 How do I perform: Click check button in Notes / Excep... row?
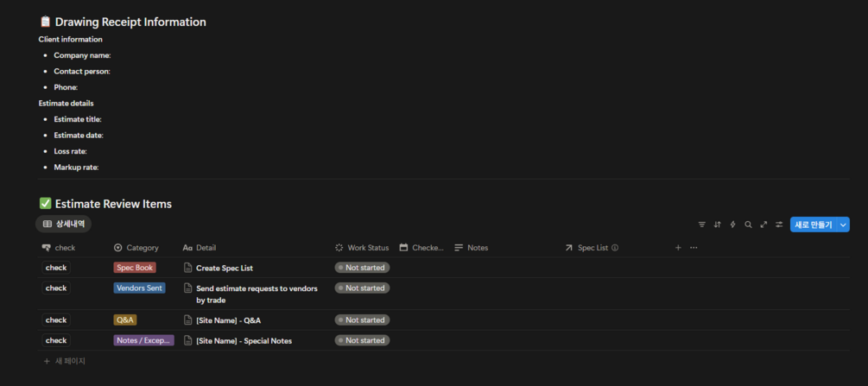point(56,340)
